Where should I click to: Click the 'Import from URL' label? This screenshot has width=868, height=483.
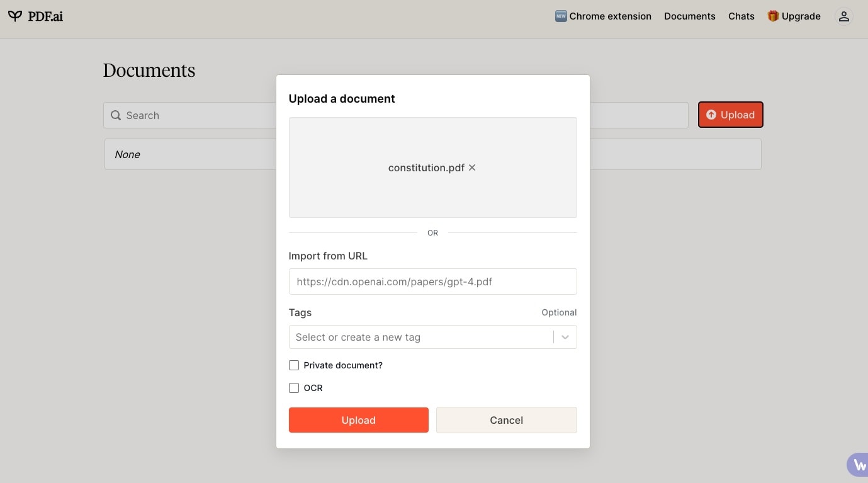328,256
